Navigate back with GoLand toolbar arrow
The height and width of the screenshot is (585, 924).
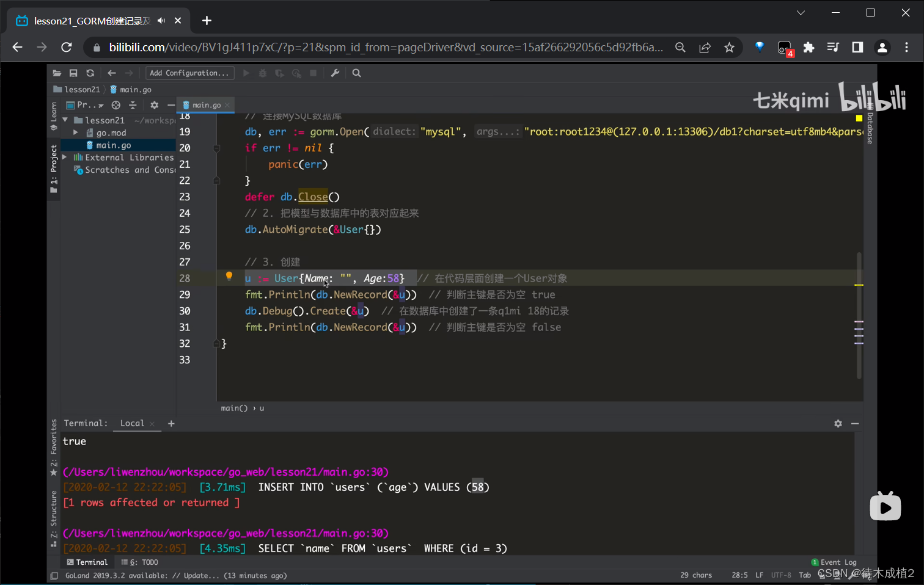point(111,73)
